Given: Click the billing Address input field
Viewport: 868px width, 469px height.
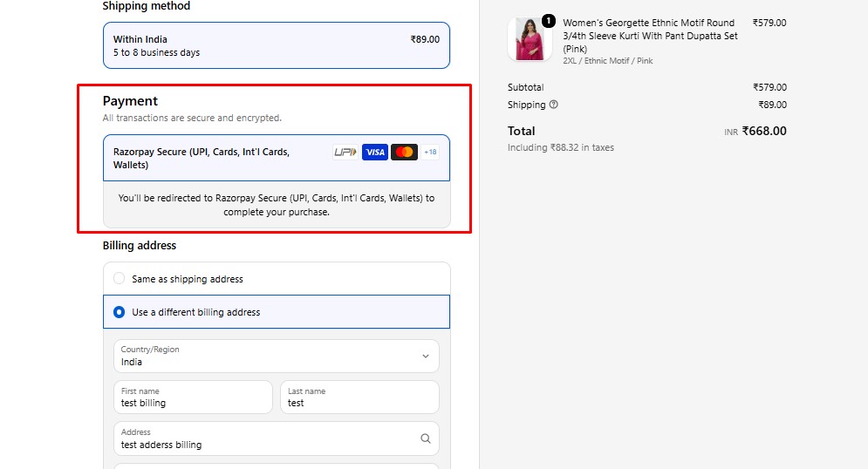Looking at the screenshot, I should tap(277, 438).
